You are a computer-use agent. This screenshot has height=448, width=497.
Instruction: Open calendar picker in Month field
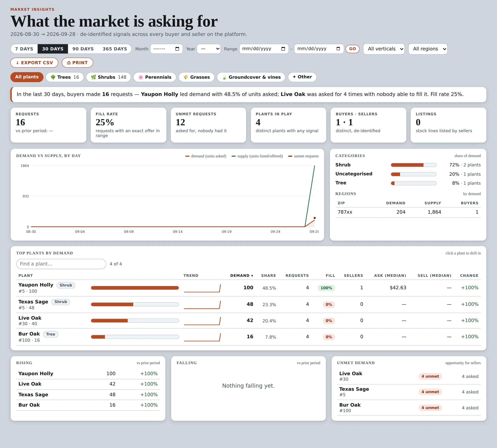click(177, 49)
